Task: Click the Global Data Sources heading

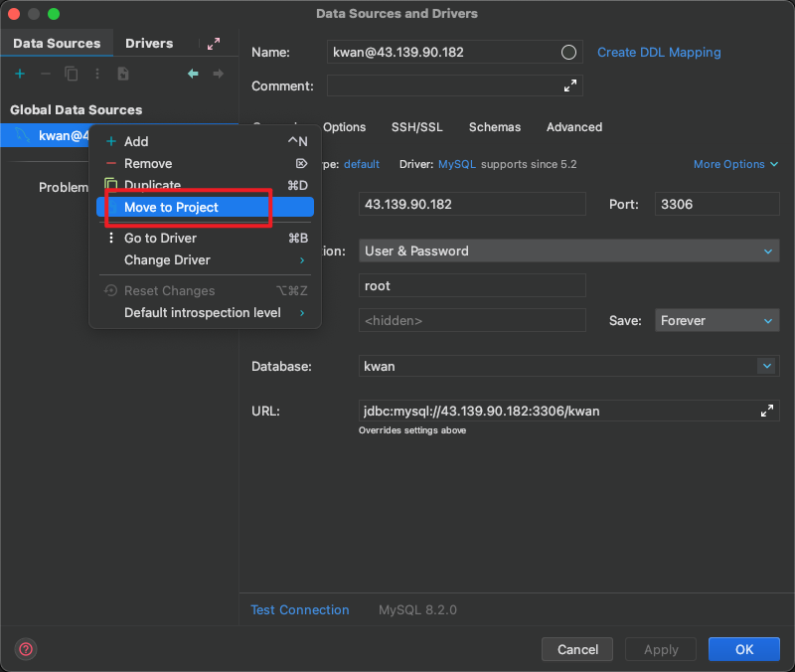Action: point(77,110)
